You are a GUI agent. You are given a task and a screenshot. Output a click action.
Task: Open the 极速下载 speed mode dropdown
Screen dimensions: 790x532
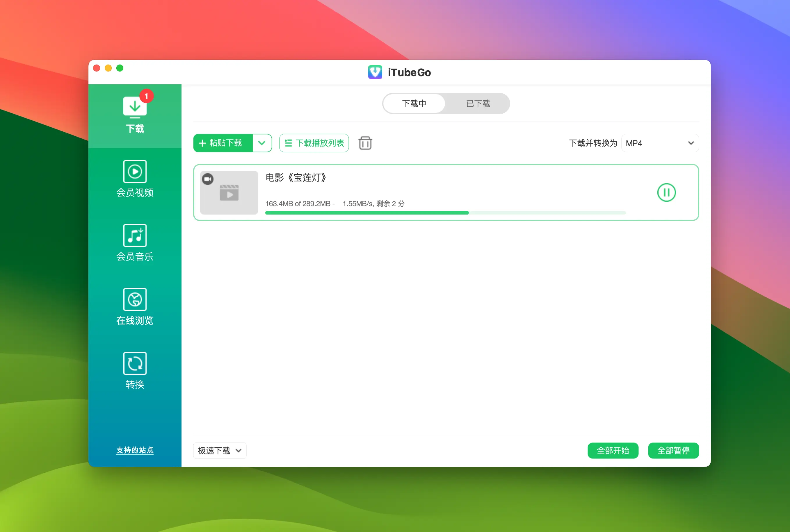click(220, 451)
